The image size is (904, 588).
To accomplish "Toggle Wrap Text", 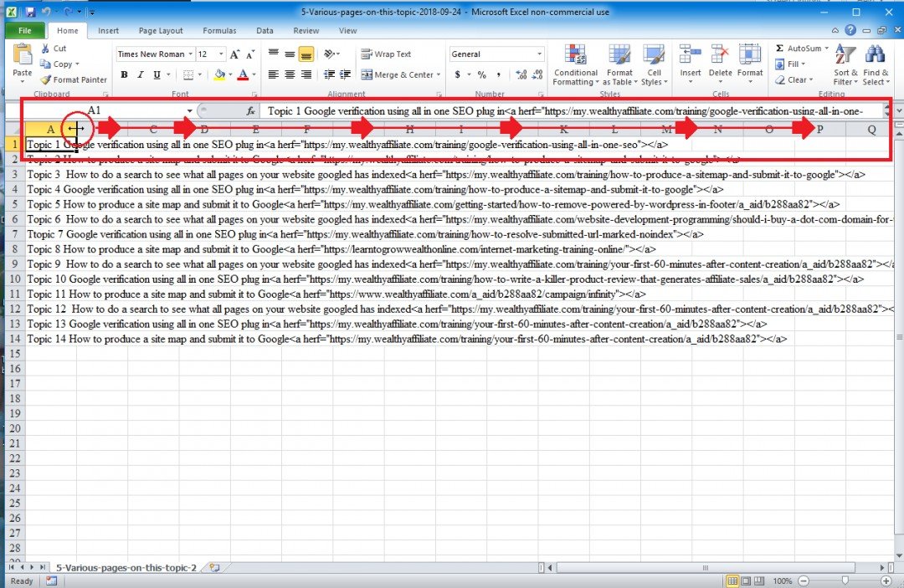I will [x=386, y=54].
